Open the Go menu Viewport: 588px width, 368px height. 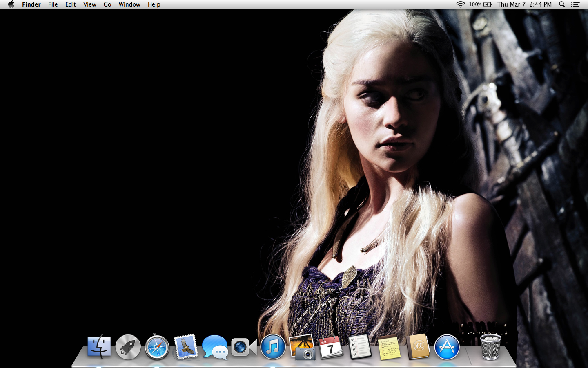coord(107,4)
